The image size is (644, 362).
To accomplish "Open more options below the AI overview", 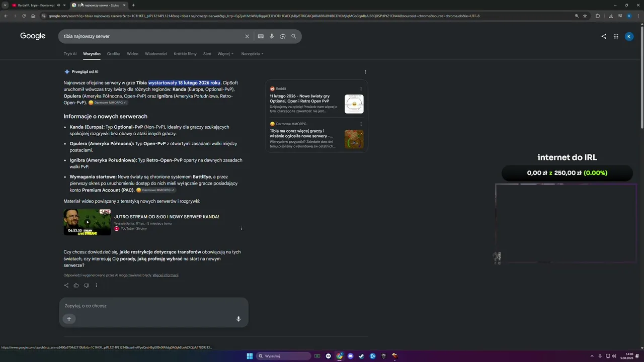I will point(96,286).
